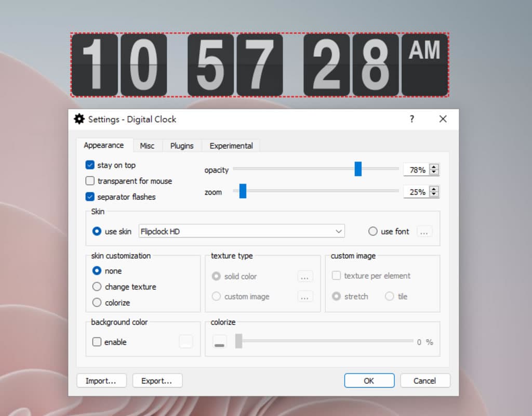Enable the background color checkbox

[x=97, y=342]
